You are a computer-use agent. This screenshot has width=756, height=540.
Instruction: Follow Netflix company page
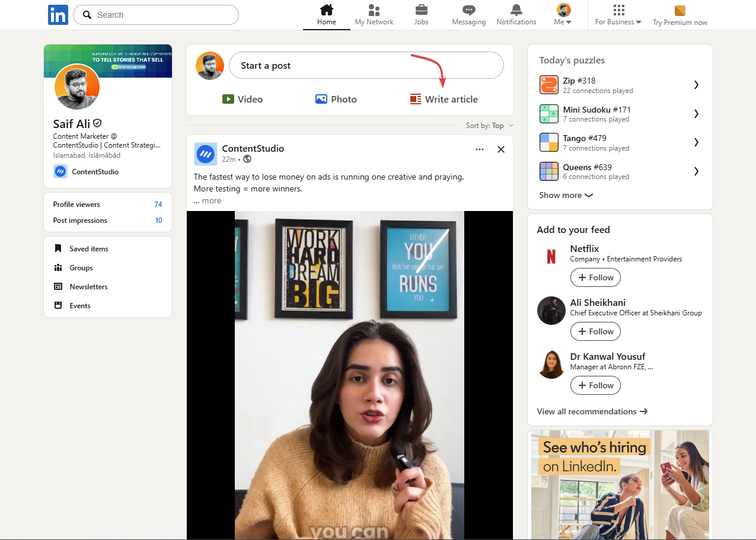click(x=595, y=277)
